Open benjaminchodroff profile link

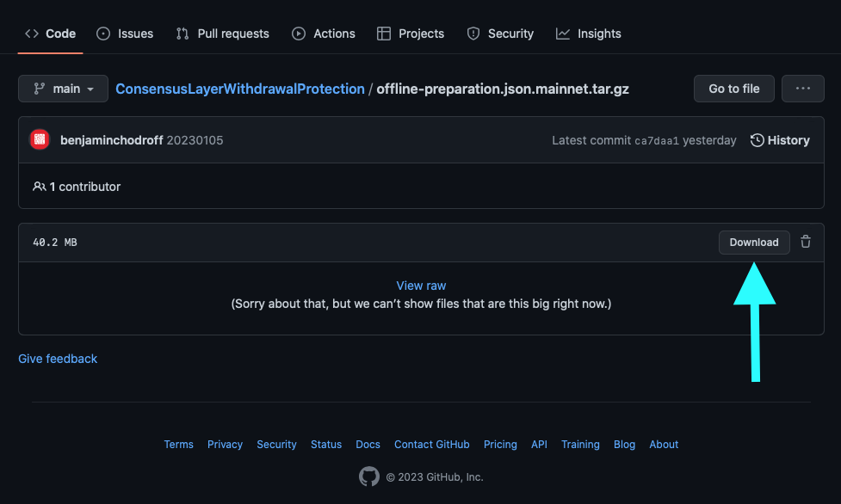point(112,140)
